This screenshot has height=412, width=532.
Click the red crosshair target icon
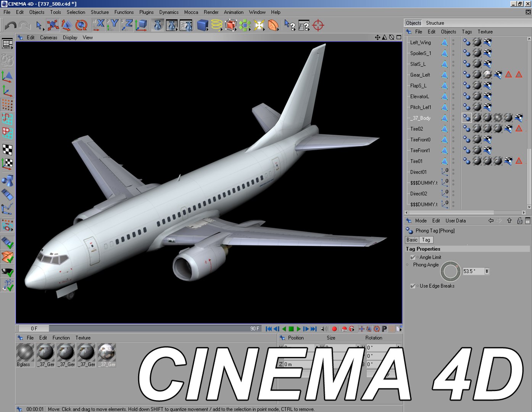(x=318, y=25)
